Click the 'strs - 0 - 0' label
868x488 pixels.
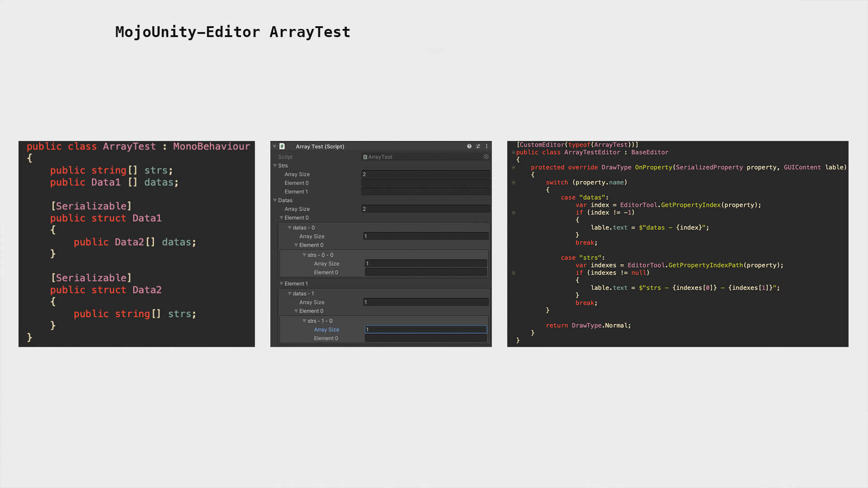[x=321, y=255]
